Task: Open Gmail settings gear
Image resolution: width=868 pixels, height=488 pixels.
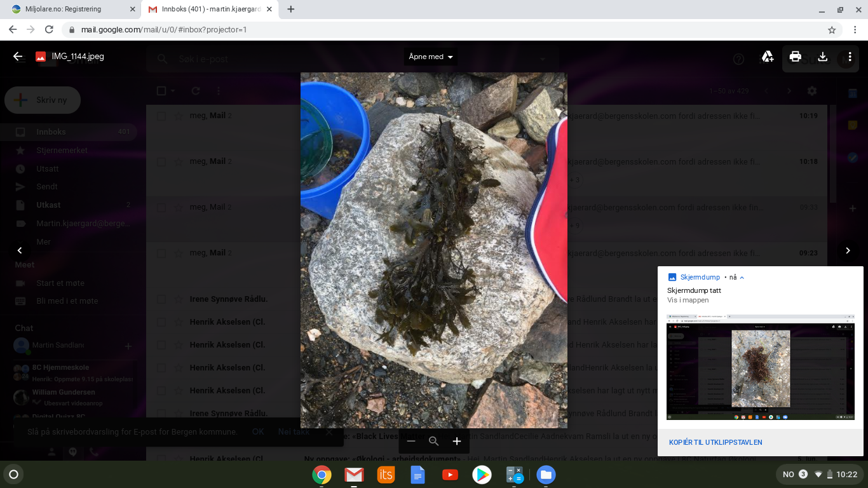Action: pos(811,91)
